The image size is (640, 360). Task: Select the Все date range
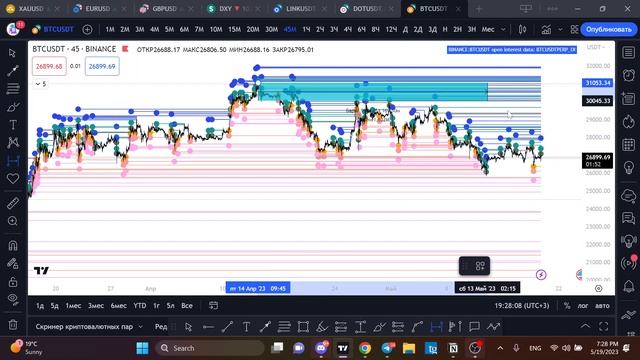point(187,306)
